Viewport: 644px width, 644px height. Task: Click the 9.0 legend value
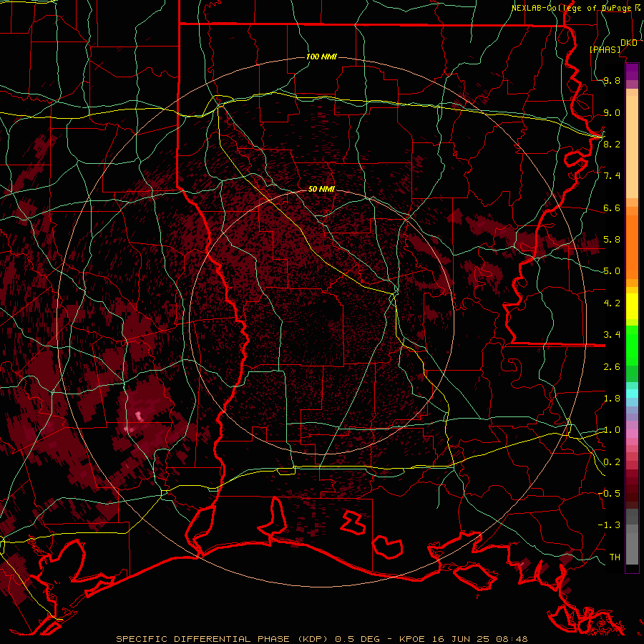click(x=612, y=112)
